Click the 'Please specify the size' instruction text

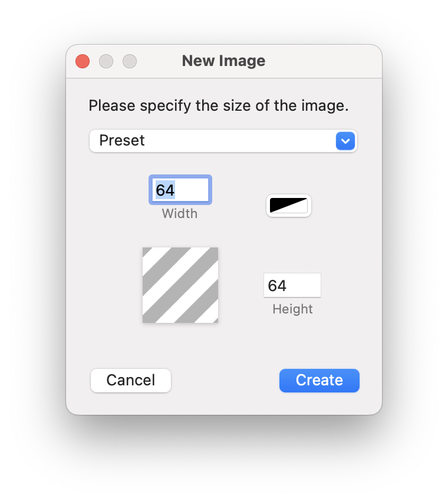coord(219,106)
